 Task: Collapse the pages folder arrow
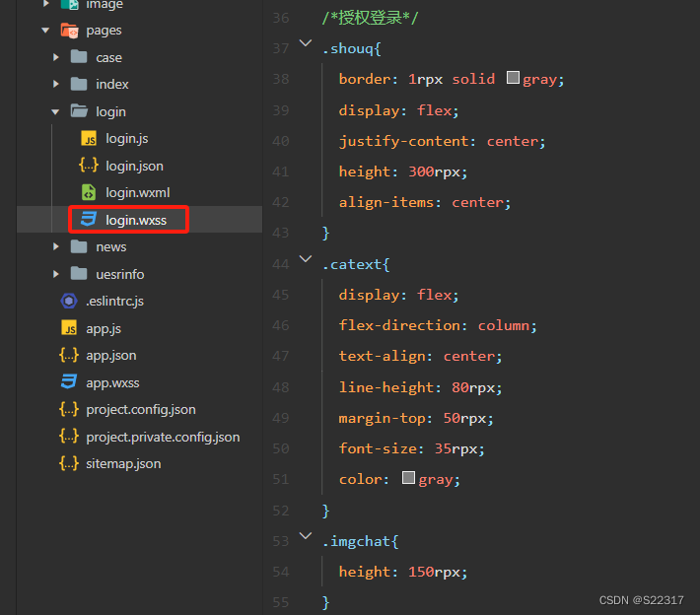point(45,31)
